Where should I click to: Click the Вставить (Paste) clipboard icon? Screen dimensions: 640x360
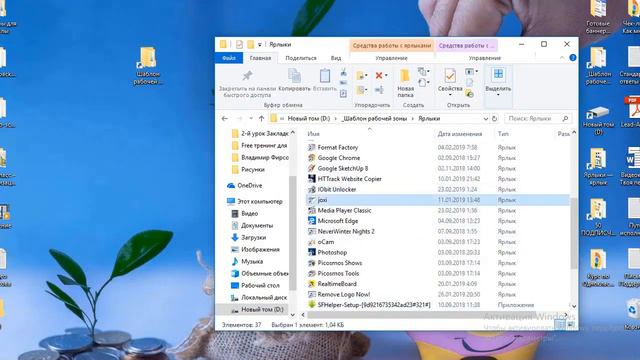coord(325,76)
